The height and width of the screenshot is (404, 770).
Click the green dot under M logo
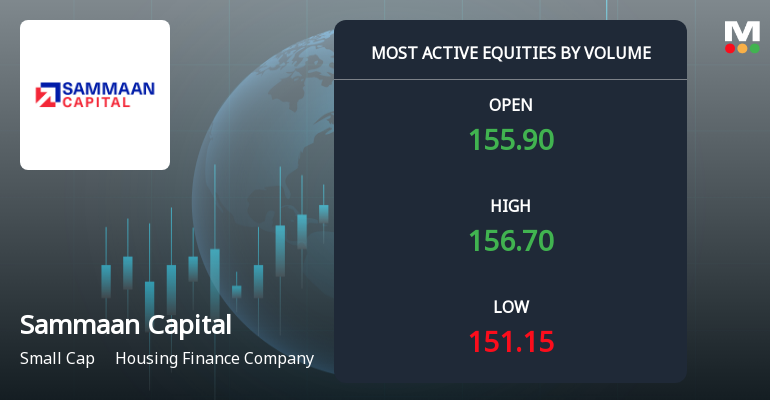point(754,48)
